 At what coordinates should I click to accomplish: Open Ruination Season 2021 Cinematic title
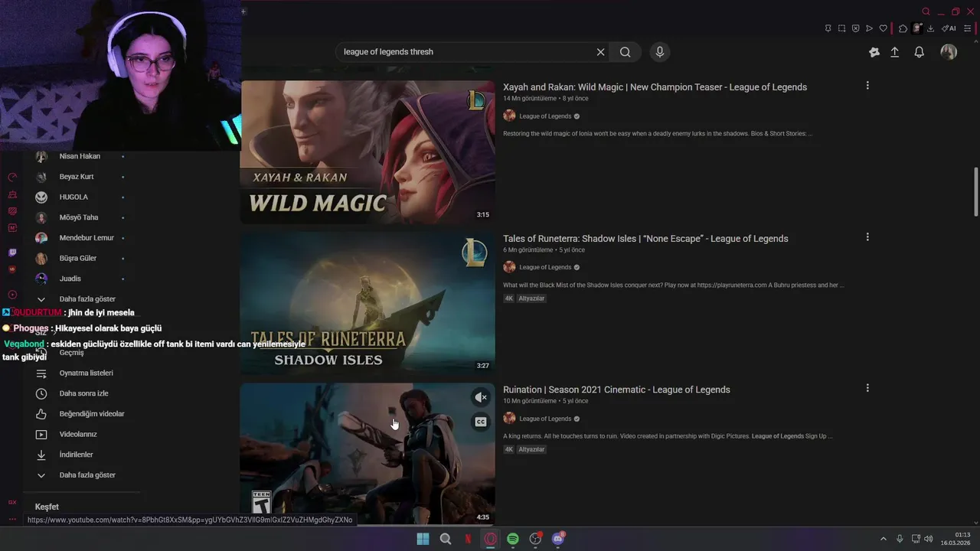click(x=616, y=390)
